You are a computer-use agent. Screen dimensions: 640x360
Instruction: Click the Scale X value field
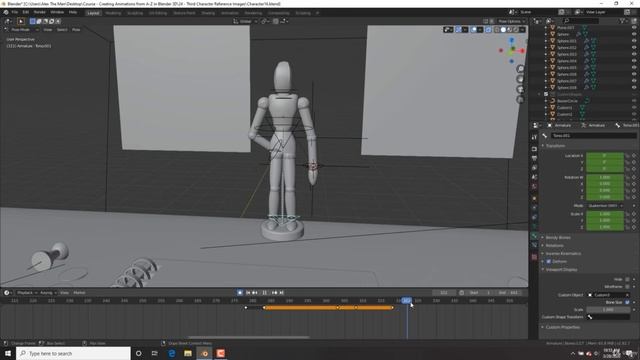pos(605,214)
